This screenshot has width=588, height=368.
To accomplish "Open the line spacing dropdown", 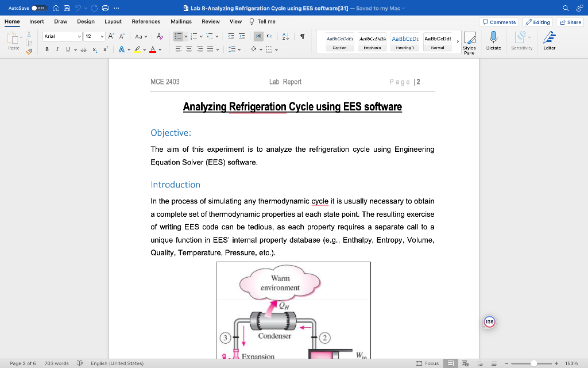I will [234, 49].
